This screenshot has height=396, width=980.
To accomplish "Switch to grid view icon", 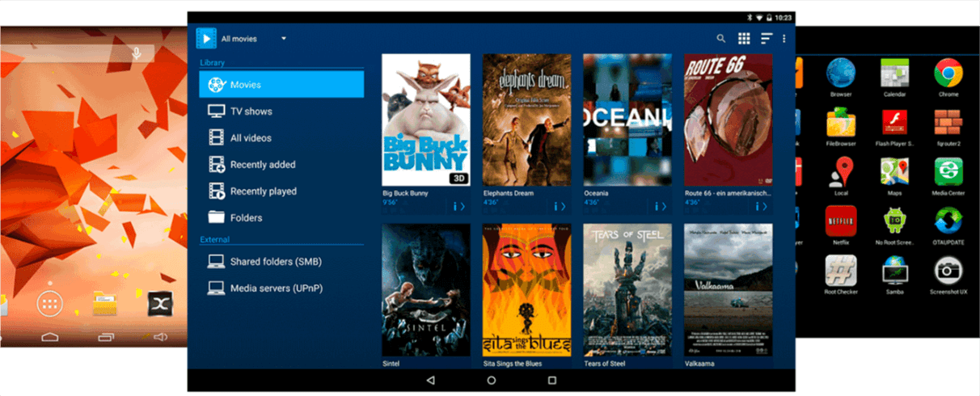I will 744,38.
